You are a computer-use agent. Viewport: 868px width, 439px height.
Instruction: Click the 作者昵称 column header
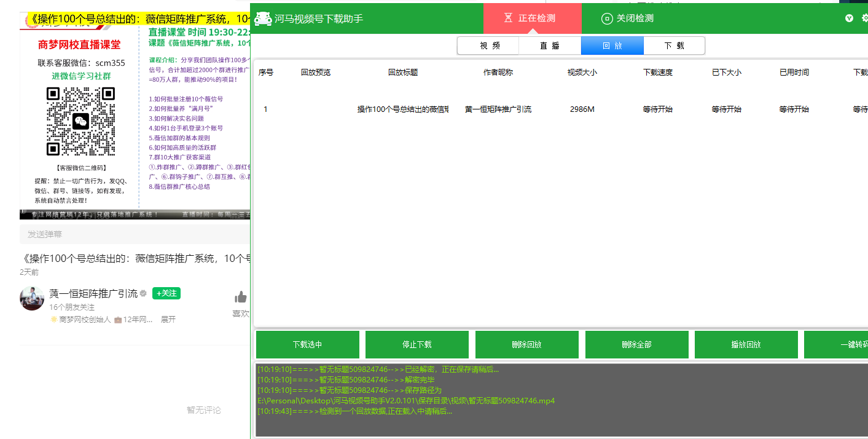(x=498, y=73)
